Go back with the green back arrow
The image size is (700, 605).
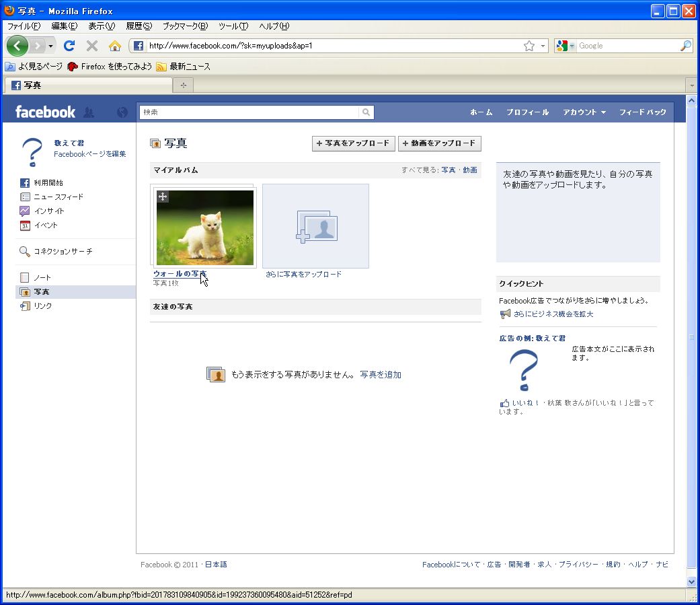17,46
